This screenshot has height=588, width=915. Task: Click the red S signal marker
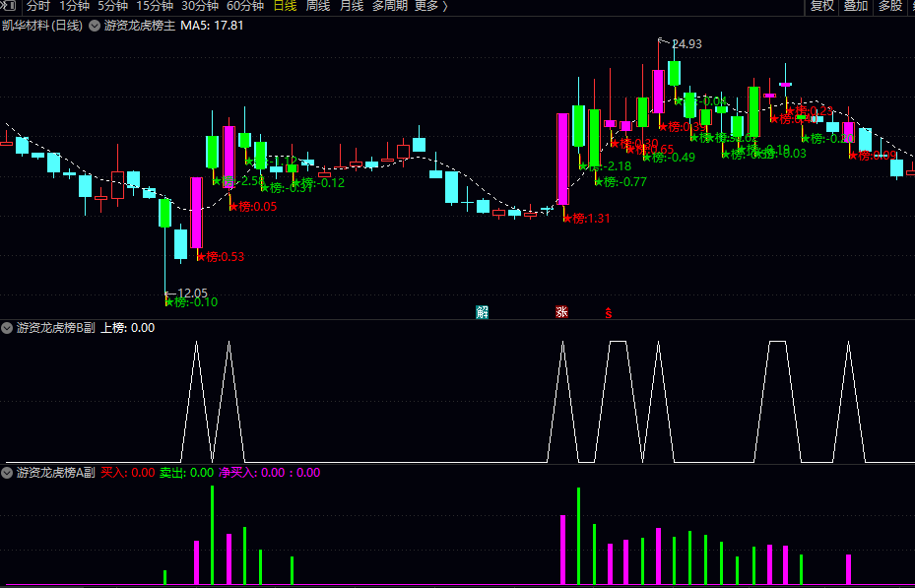(608, 312)
